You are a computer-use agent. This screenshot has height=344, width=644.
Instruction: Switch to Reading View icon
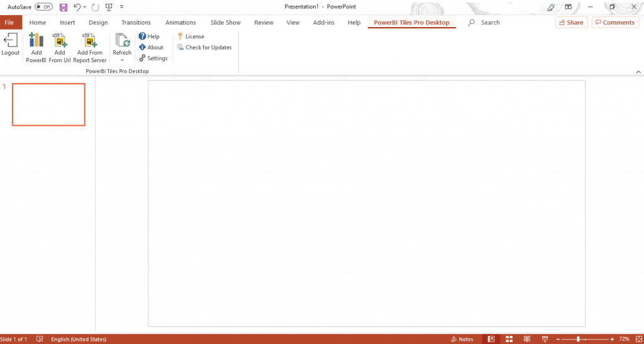pos(527,339)
